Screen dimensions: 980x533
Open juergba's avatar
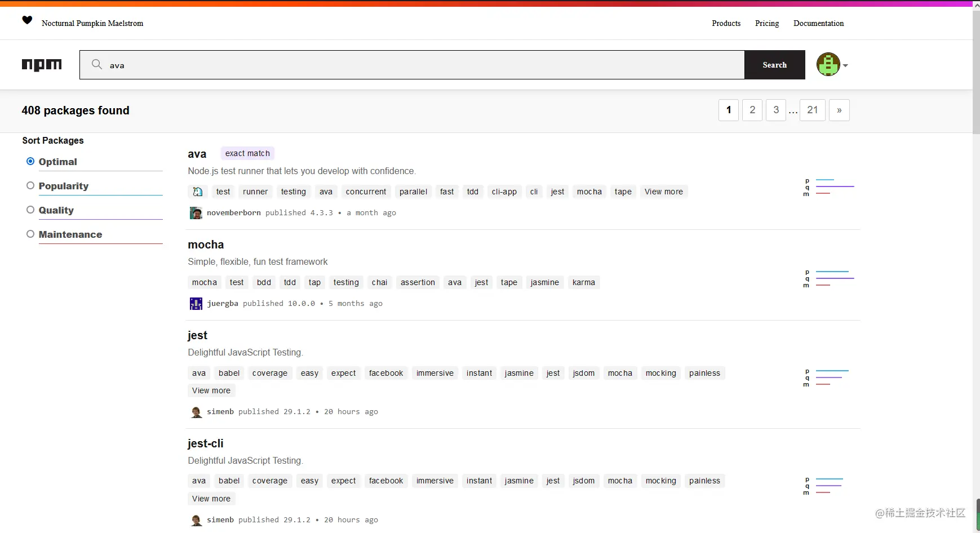click(x=196, y=304)
